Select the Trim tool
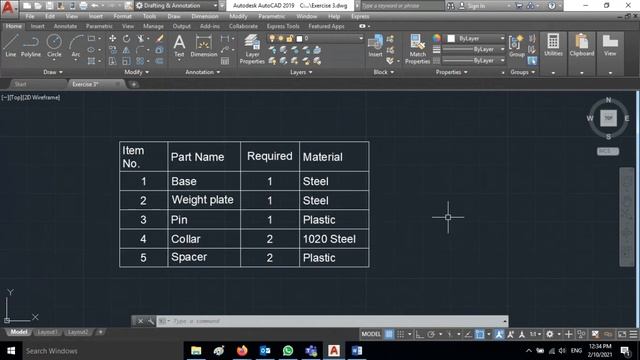Screen dimensions: 640x360 click(140, 38)
